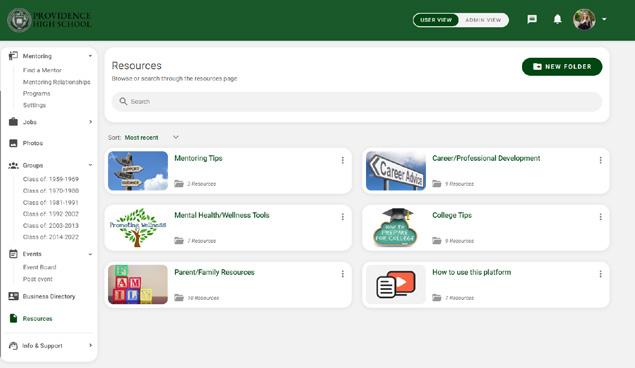
Task: Open Business Directory
Action: pos(49,296)
